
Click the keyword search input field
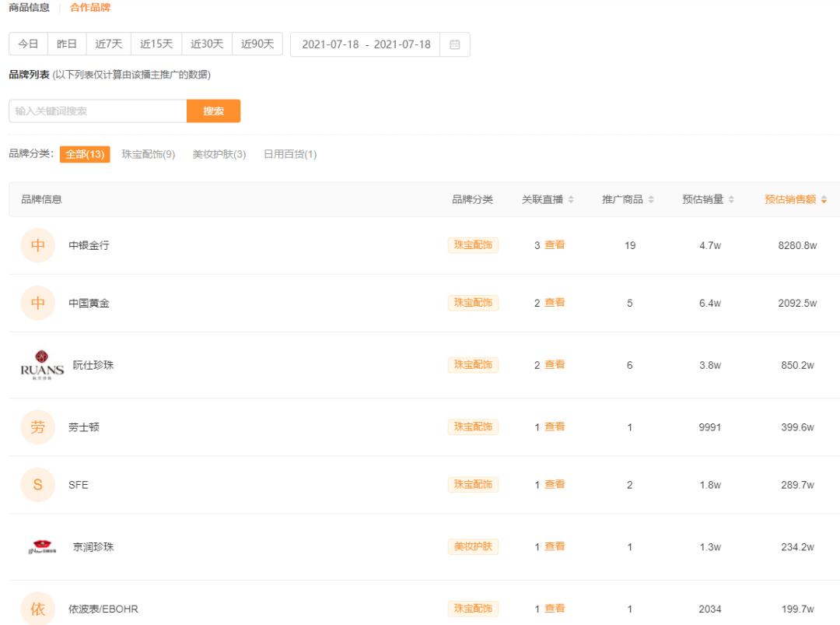click(93, 111)
